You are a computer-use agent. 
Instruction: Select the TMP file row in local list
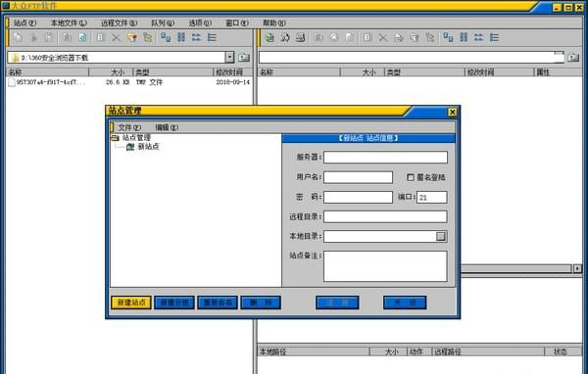tap(128, 82)
